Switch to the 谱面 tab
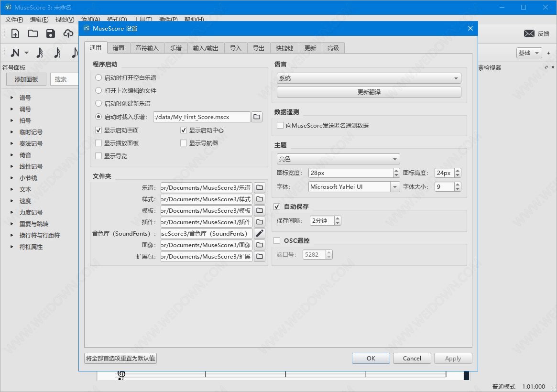Viewport: 557px width, 392px height. [x=119, y=48]
